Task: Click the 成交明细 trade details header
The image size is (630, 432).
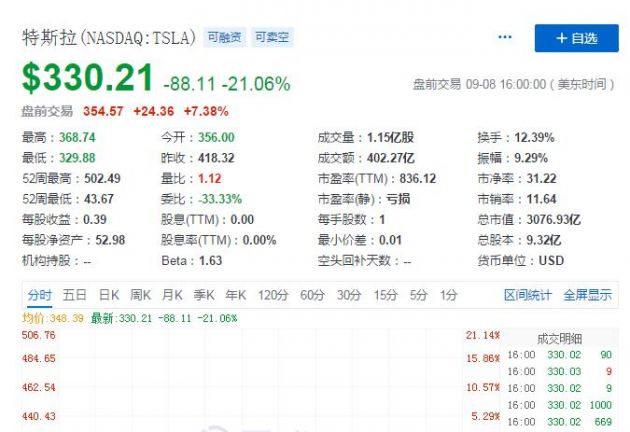Action: (x=560, y=339)
